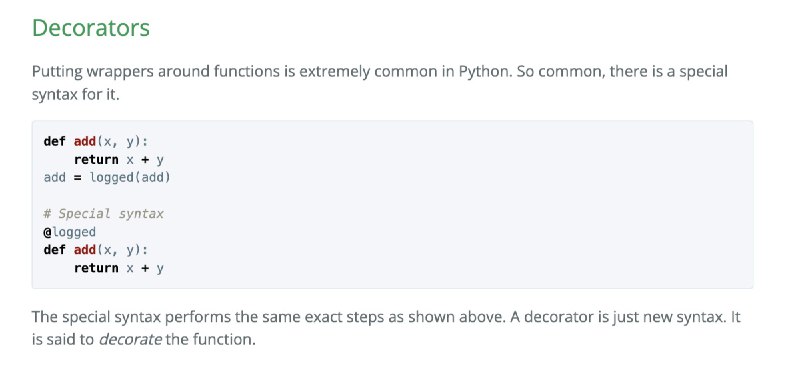Image resolution: width=800 pixels, height=371 pixels.
Task: Click the green "Decorators" heading
Action: tap(91, 28)
